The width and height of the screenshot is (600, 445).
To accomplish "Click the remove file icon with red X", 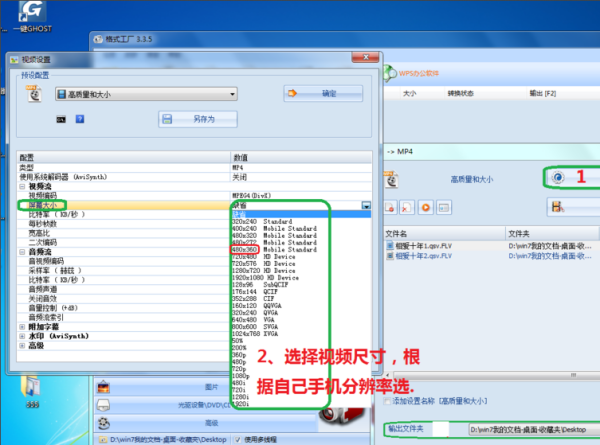I will [x=407, y=208].
